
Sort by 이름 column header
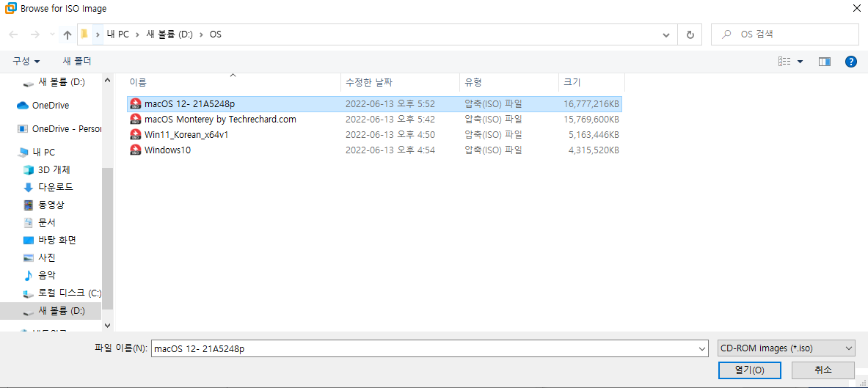click(x=233, y=82)
